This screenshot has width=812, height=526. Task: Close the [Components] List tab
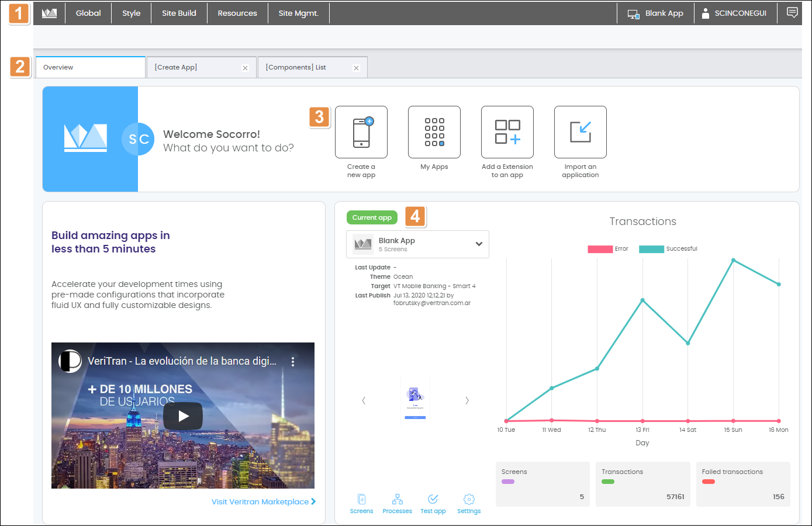coord(357,68)
